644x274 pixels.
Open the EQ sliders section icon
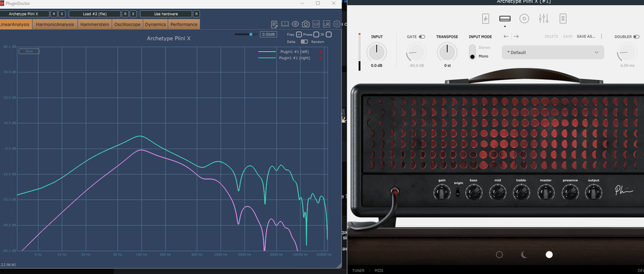tap(544, 18)
